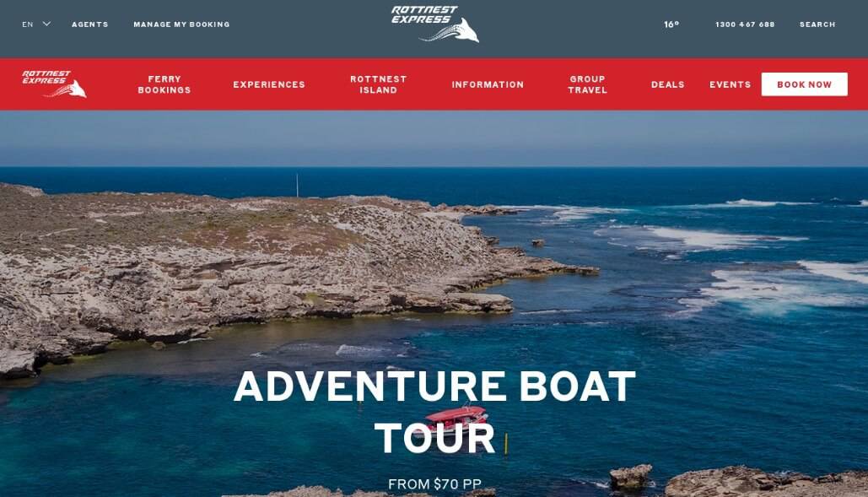Click the From $70 PP price text
This screenshot has width=868, height=497.
pyautogui.click(x=434, y=484)
